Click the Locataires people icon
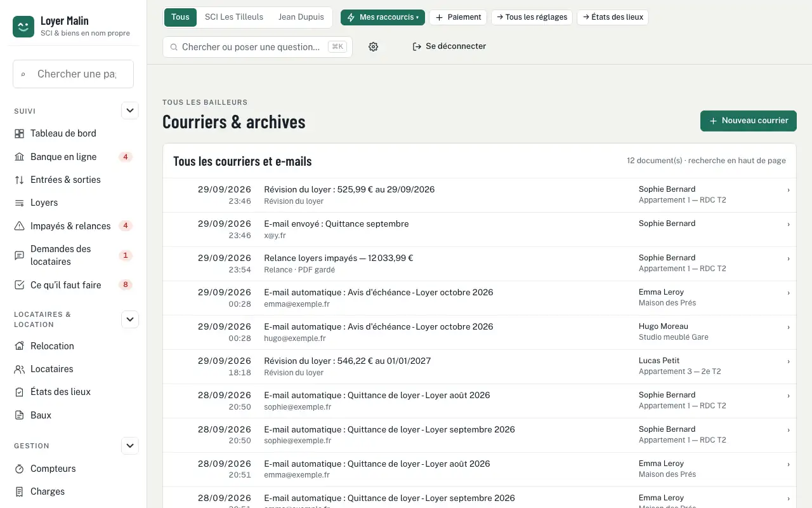Screen dimensions: 812x508 point(19,369)
